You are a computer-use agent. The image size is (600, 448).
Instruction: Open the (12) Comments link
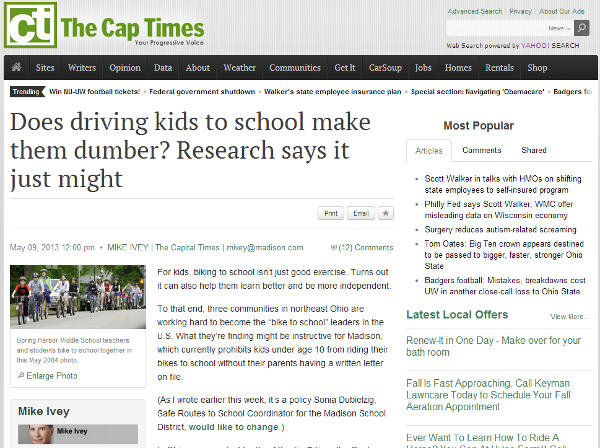point(366,248)
